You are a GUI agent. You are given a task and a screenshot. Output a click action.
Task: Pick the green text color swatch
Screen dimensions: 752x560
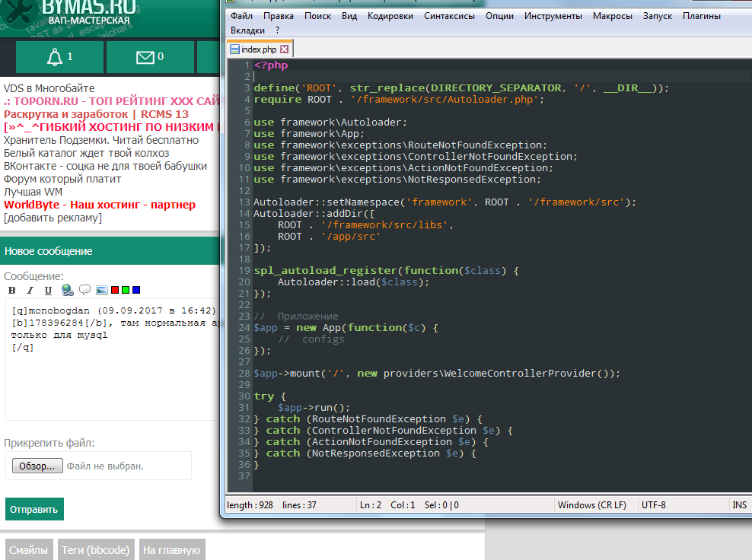pos(126,290)
